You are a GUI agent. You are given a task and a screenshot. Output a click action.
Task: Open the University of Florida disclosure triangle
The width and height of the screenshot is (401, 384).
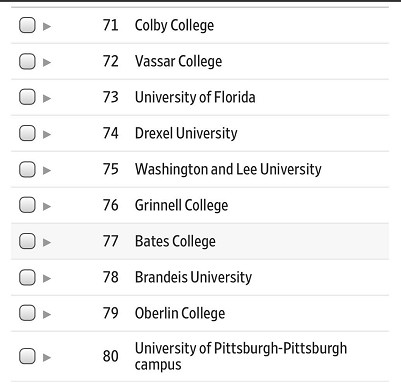47,98
